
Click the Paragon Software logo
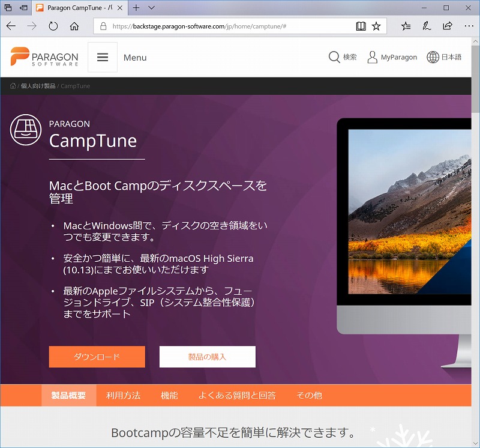tap(44, 56)
